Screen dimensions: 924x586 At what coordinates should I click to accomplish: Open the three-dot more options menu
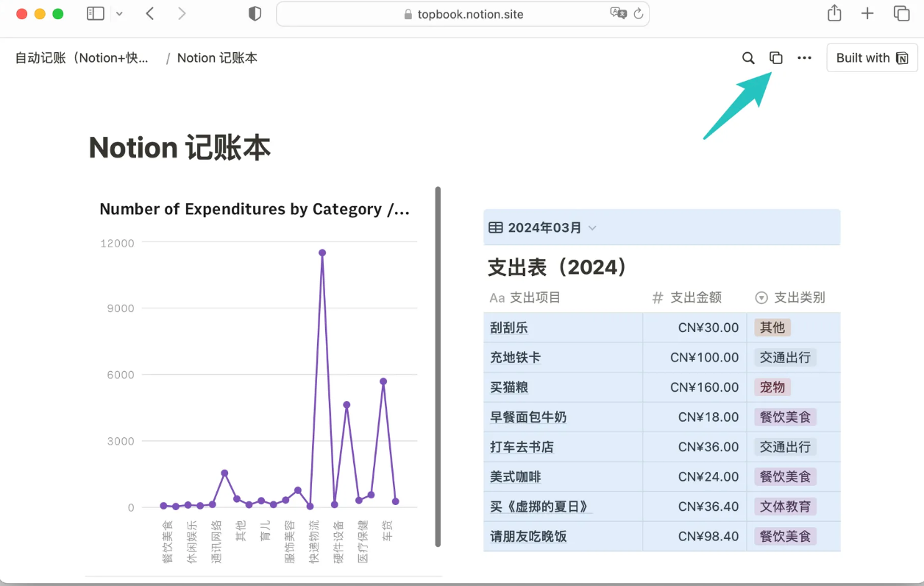804,58
